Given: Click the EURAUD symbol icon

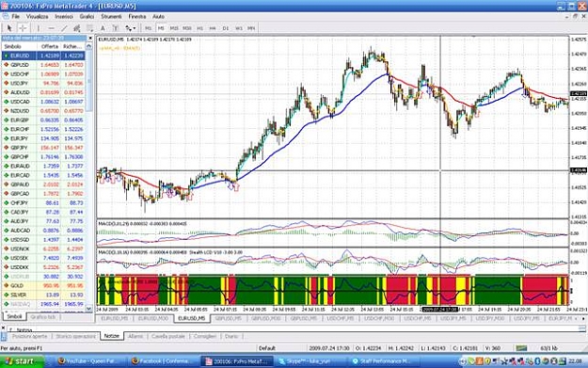Looking at the screenshot, I should 6,167.
